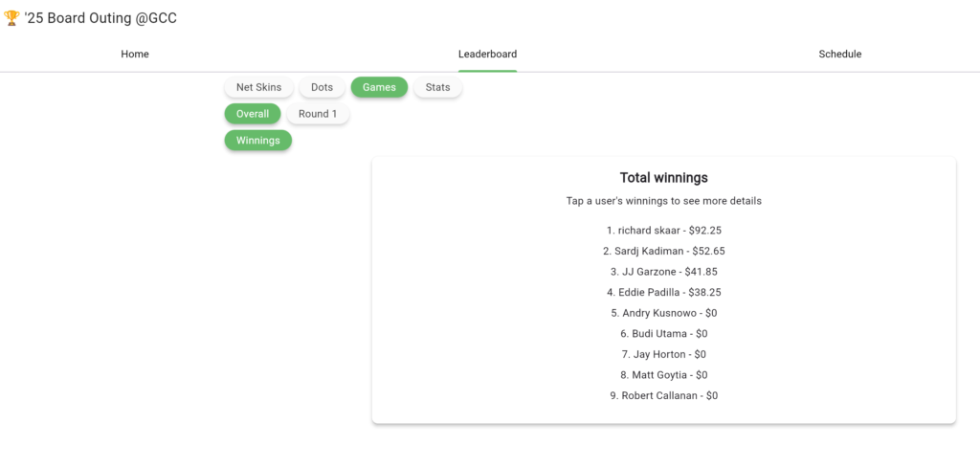
Task: Select the Games chip
Action: pyautogui.click(x=379, y=87)
